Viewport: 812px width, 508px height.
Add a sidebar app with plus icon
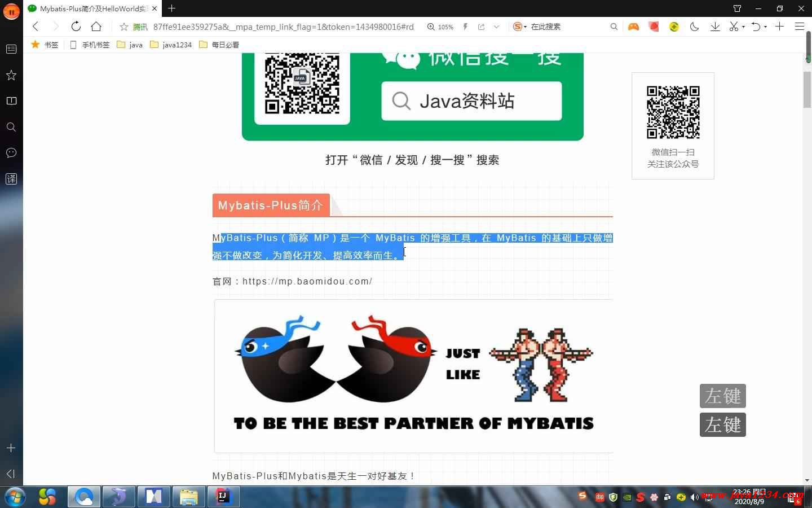tap(11, 448)
